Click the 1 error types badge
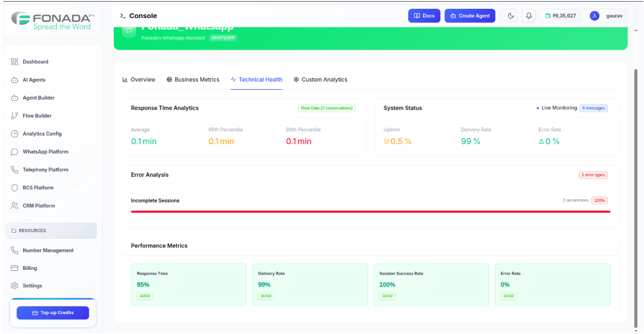This screenshot has height=334, width=644. point(593,175)
